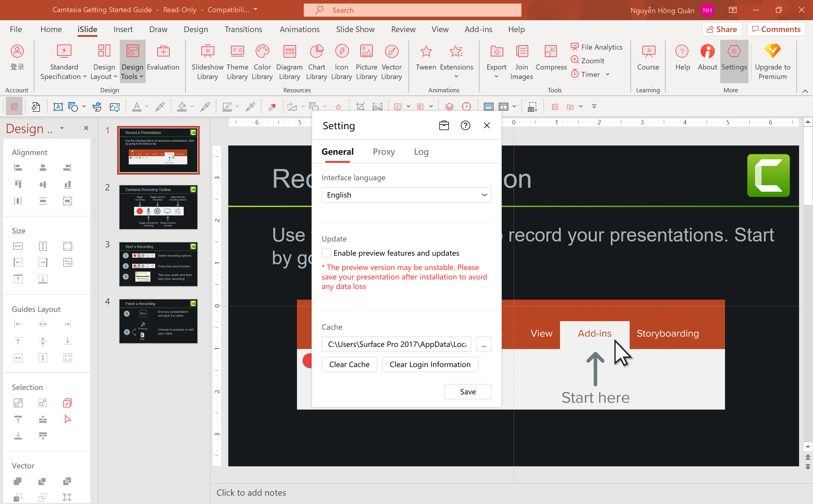Open the Transitions ribbon tab
The height and width of the screenshot is (504, 813).
click(243, 29)
